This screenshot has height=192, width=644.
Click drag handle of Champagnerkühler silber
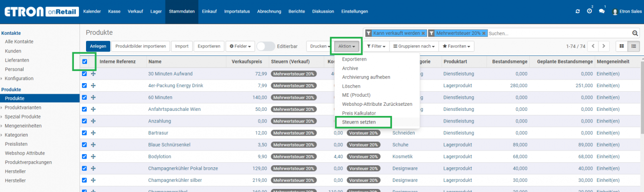[94, 180]
